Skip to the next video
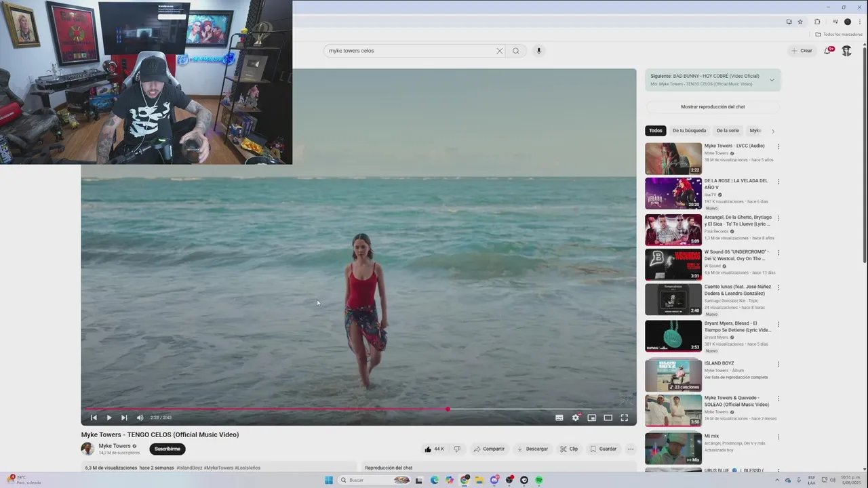 click(x=124, y=418)
